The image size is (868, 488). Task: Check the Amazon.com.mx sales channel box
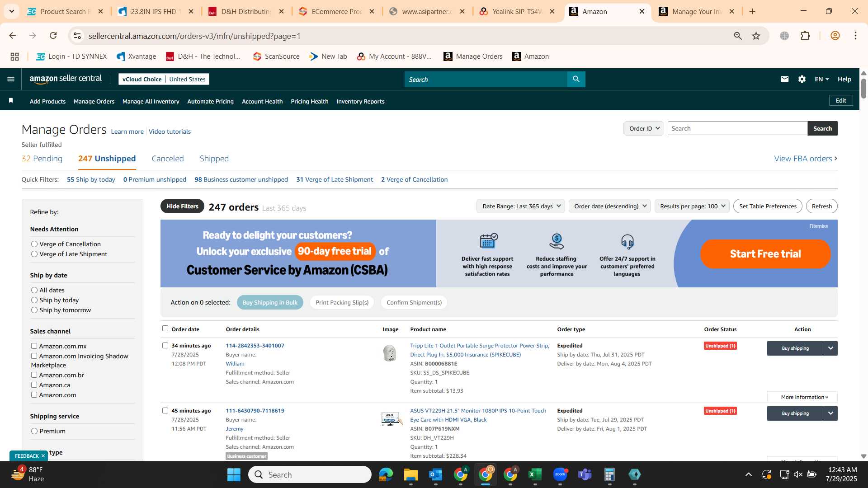34,346
